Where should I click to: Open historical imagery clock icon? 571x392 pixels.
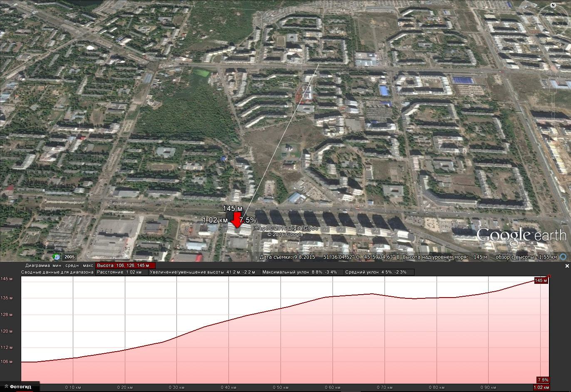point(57,257)
